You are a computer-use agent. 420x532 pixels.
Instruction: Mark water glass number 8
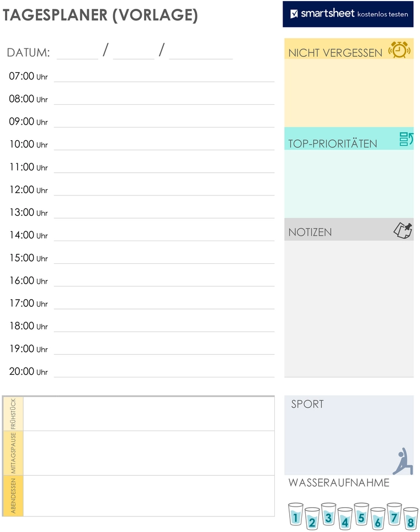coord(411,519)
